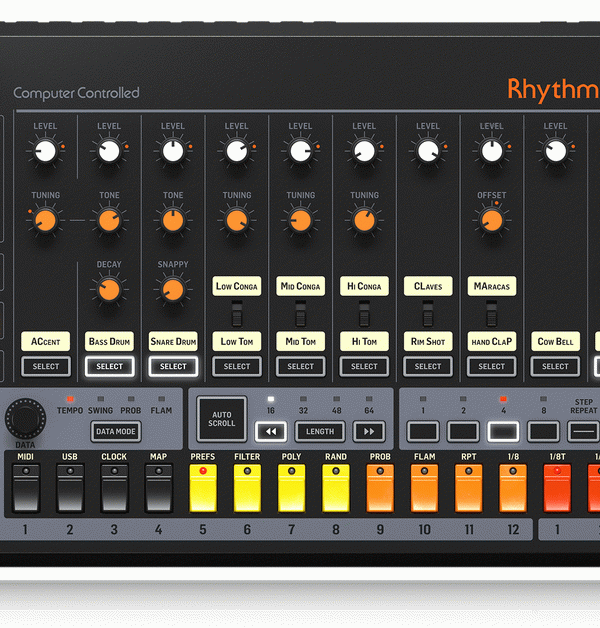Select the Cow Bell track
600x628 pixels.
pos(555,366)
